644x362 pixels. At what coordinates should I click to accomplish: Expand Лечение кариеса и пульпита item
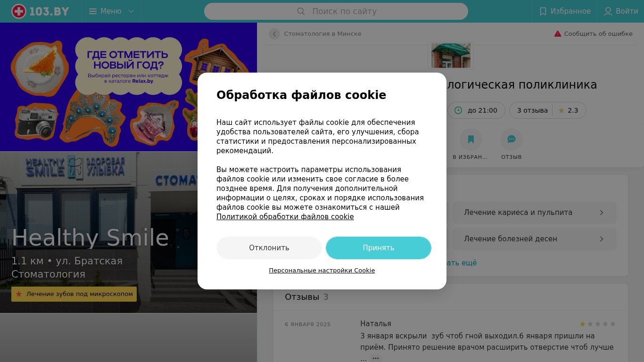point(535,213)
